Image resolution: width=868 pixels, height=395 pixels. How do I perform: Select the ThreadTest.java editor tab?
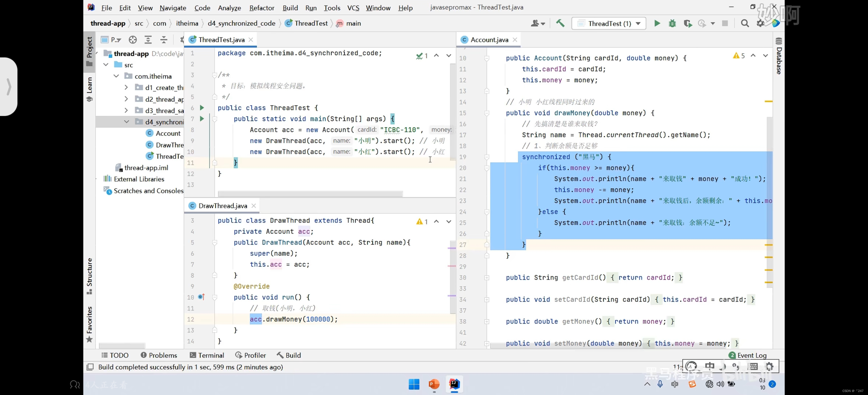click(221, 39)
